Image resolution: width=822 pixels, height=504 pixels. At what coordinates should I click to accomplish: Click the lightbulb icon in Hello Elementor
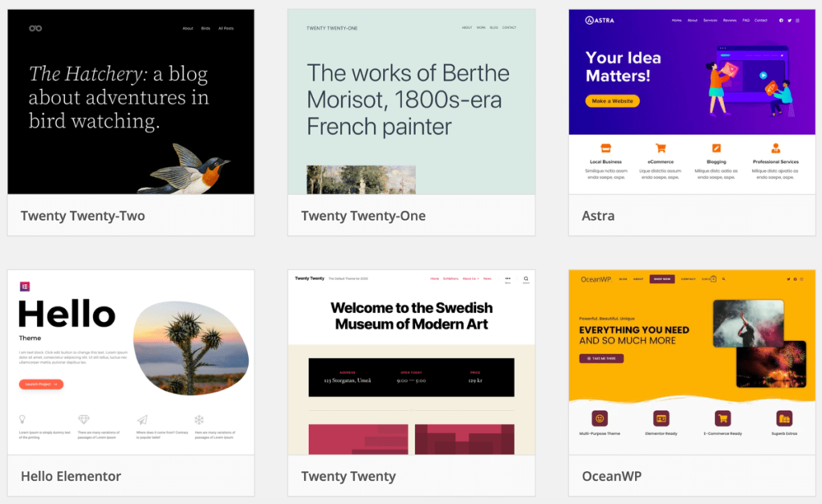point(22,419)
